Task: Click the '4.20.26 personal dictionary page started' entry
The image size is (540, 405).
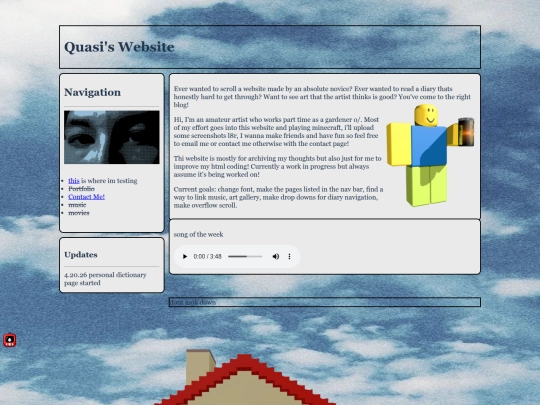Action: point(105,279)
